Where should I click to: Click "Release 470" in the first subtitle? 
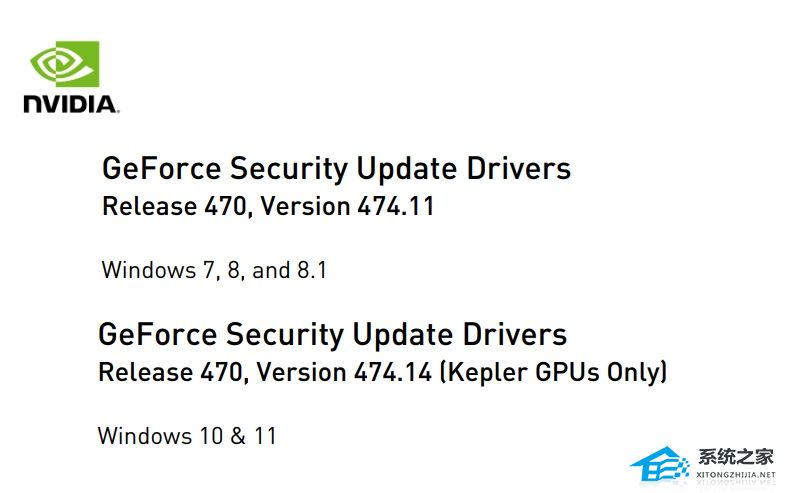(164, 207)
